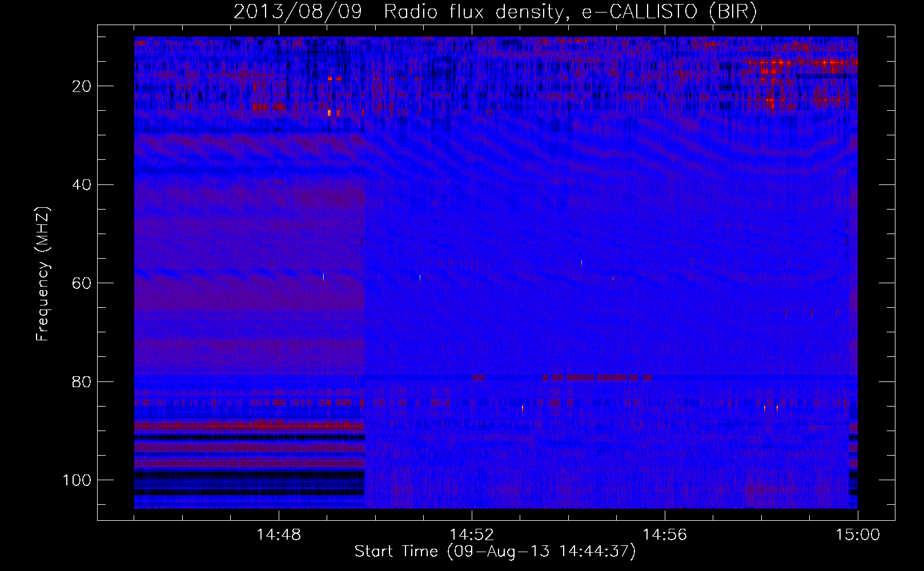This screenshot has width=924, height=571.
Task: Click the 20 frequency tick label
Action: click(82, 86)
